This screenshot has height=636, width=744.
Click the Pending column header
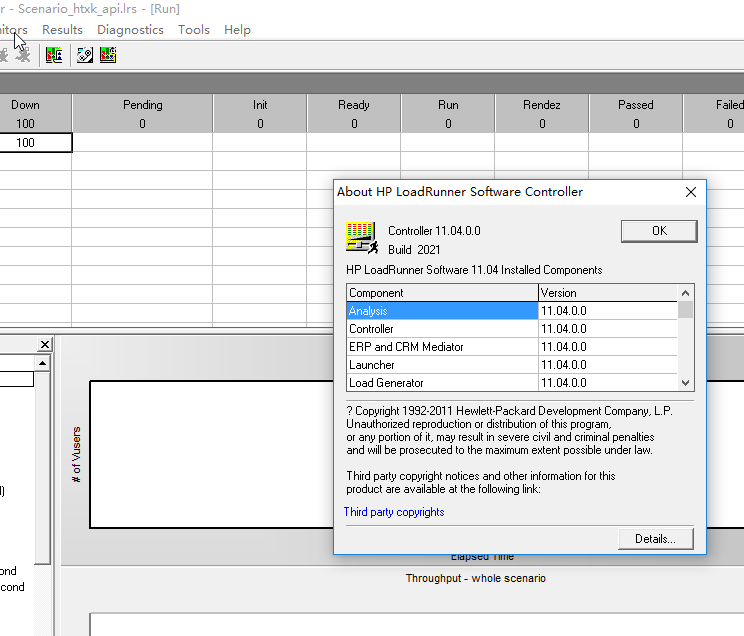point(142,113)
